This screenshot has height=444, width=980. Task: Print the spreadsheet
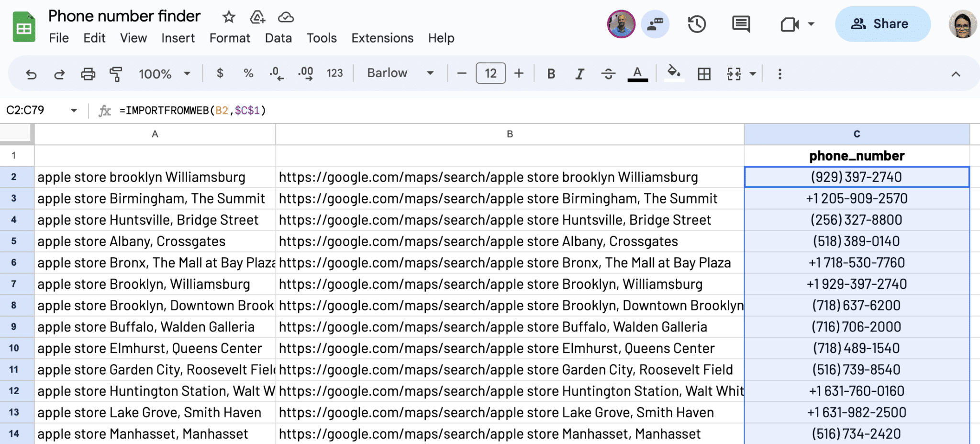click(88, 73)
